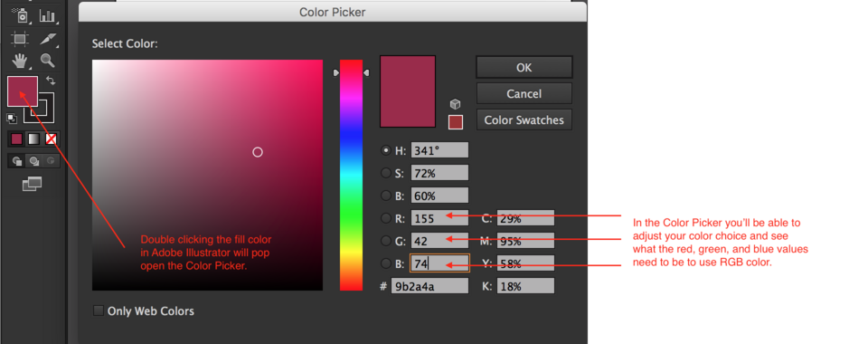This screenshot has width=868, height=344.
Task: Open the Color Swatches button
Action: [524, 119]
